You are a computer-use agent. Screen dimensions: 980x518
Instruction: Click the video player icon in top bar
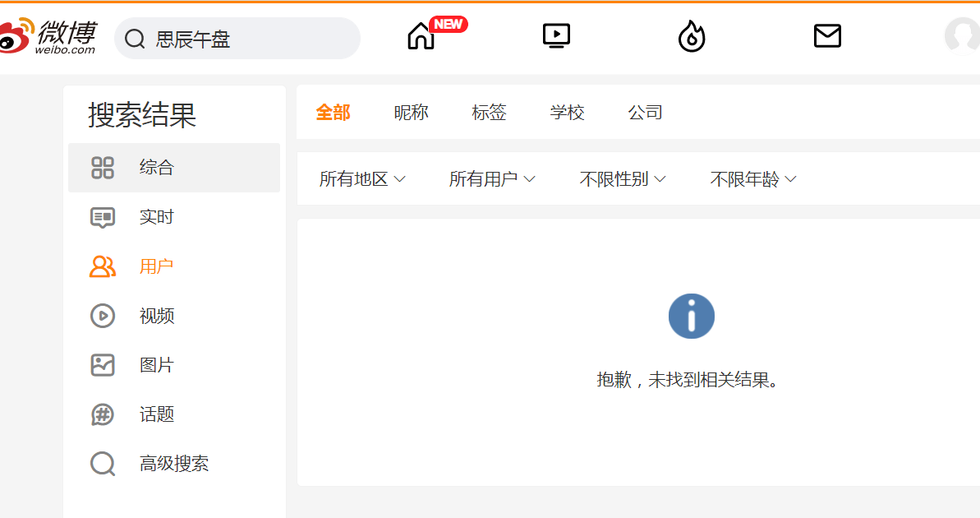[556, 35]
